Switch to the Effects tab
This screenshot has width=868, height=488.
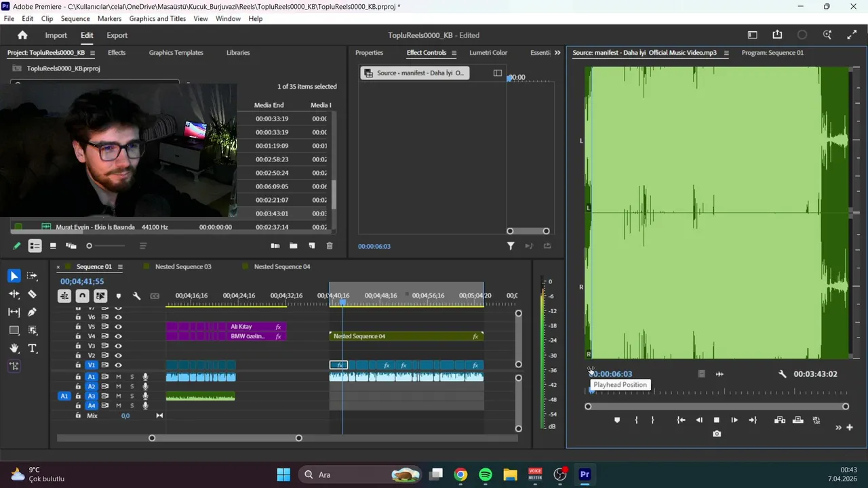click(117, 53)
